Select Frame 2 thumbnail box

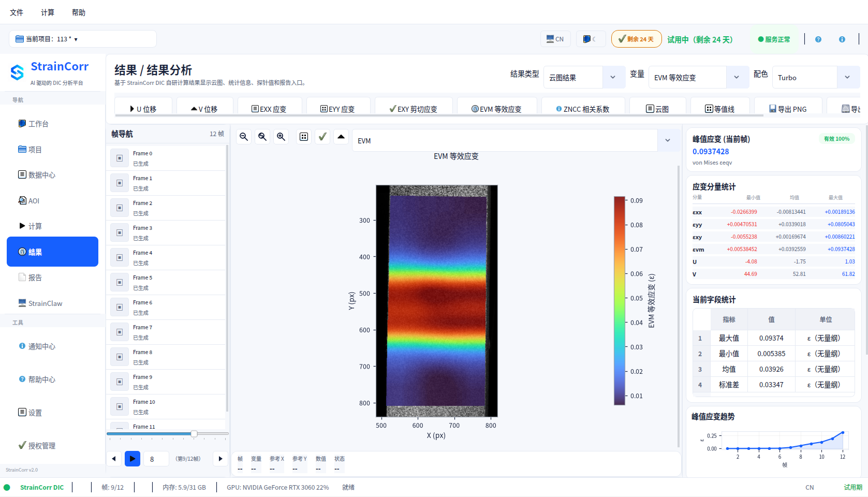[x=120, y=208]
